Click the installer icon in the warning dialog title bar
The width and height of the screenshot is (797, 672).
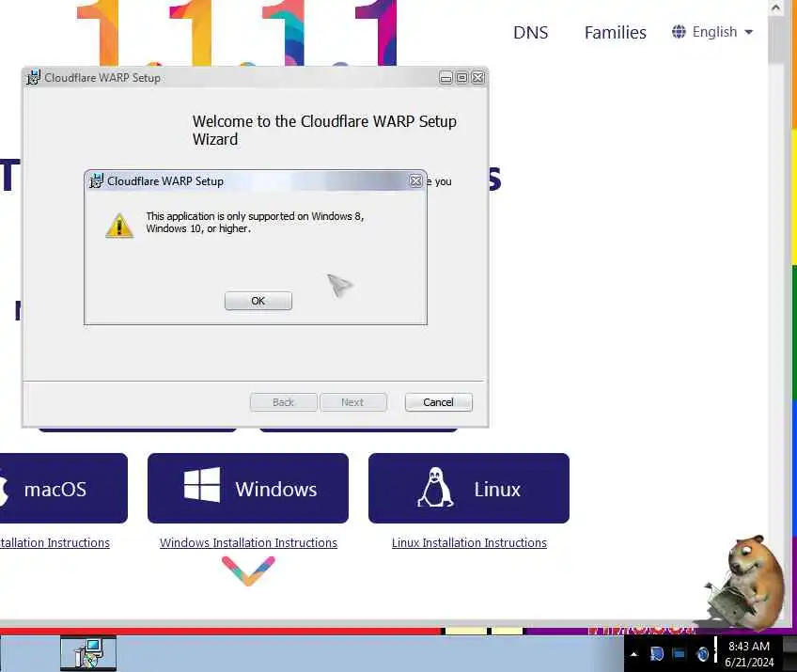[x=96, y=180]
